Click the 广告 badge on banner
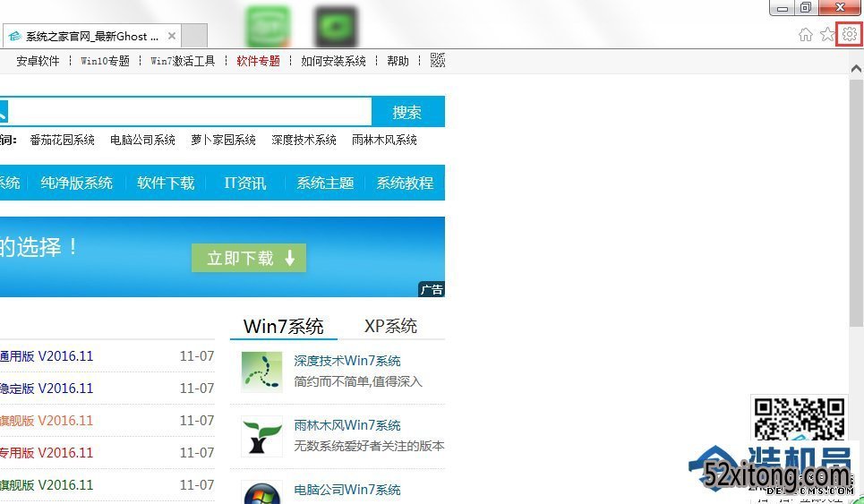This screenshot has height=504, width=864. click(x=432, y=290)
